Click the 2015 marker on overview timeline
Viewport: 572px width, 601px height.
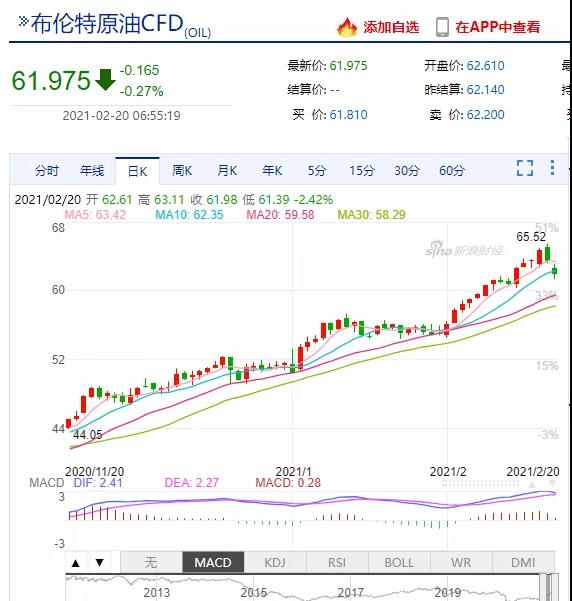tap(253, 593)
